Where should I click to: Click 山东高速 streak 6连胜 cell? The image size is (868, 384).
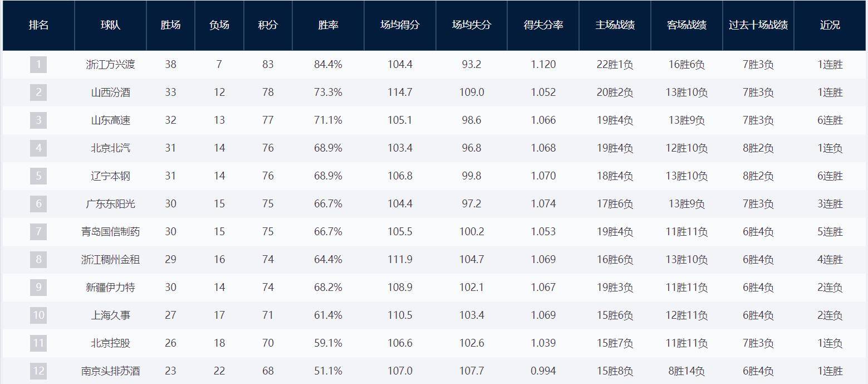(x=830, y=120)
